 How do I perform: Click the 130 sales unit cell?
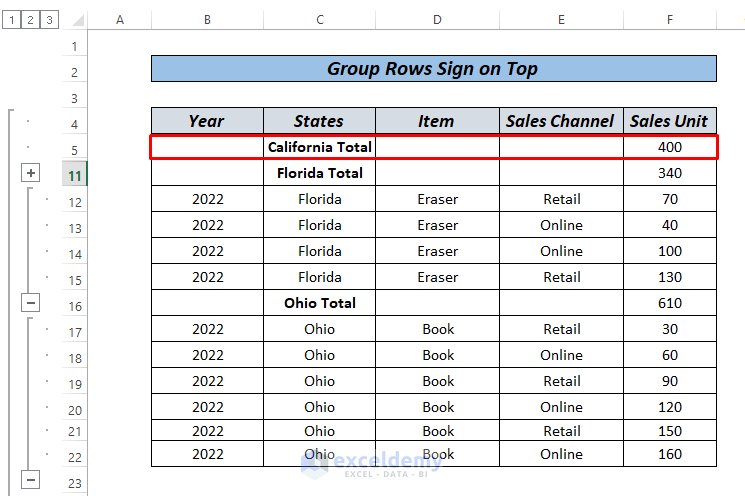(670, 277)
